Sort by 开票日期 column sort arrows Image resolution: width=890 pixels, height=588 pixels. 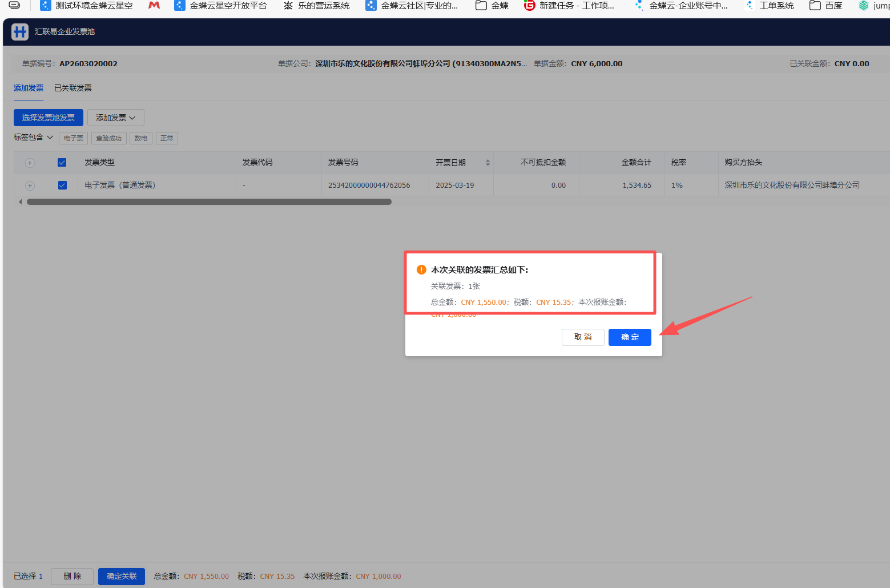[x=488, y=163]
